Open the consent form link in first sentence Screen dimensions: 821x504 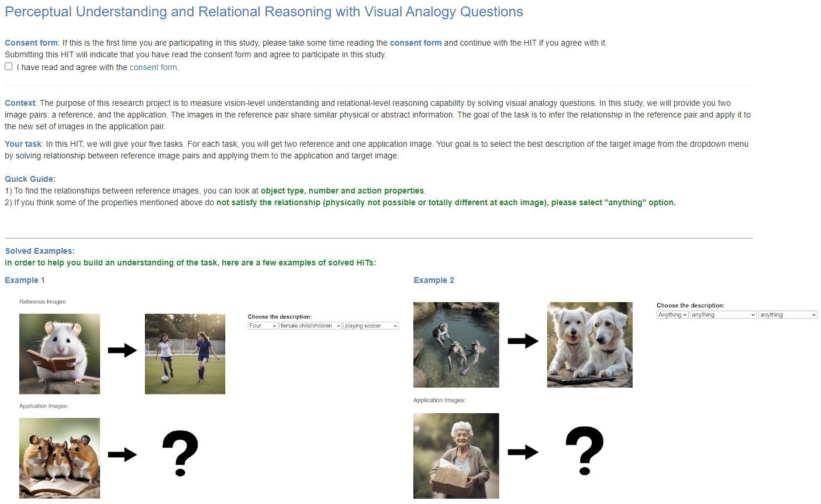pos(416,43)
